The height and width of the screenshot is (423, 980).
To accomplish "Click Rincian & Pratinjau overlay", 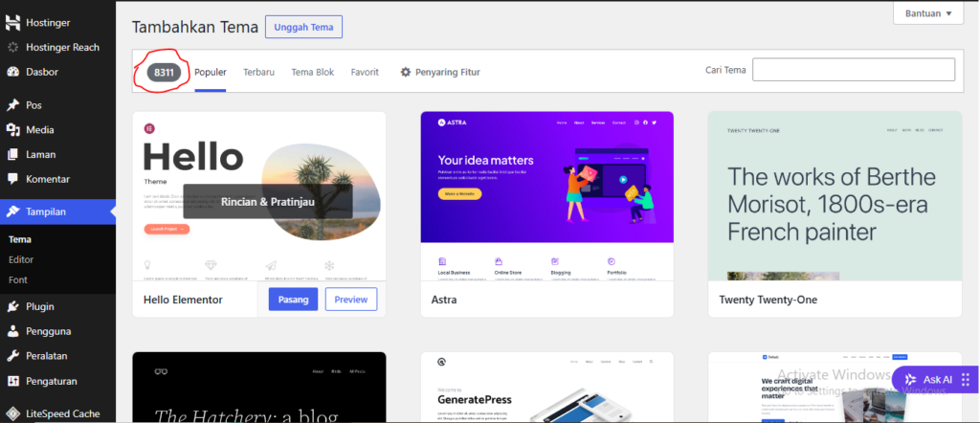I will 268,202.
